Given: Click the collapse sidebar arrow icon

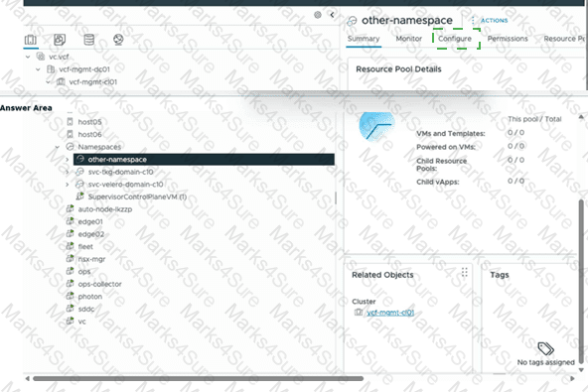Looking at the screenshot, I should click(332, 15).
